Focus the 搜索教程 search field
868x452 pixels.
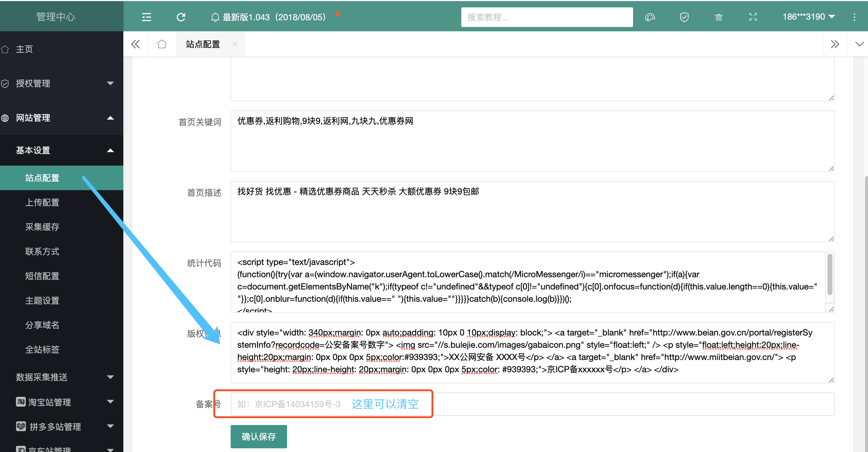pyautogui.click(x=547, y=17)
